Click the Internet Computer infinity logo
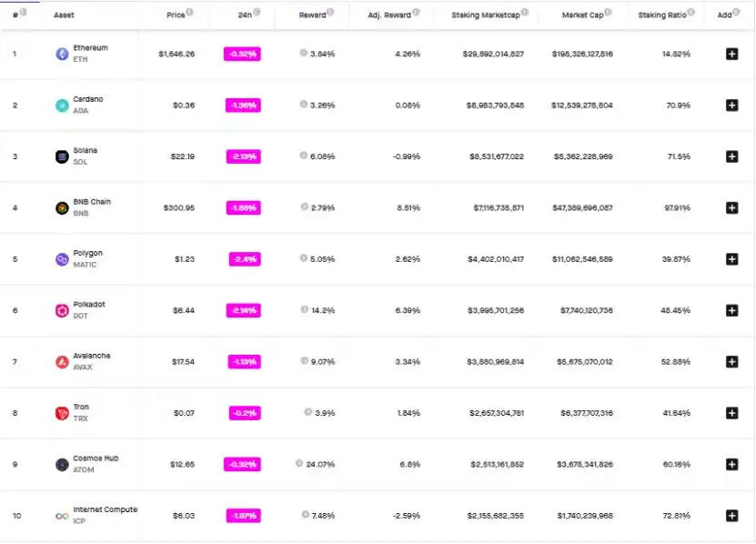Viewport: 756px width, 544px height. (x=62, y=516)
